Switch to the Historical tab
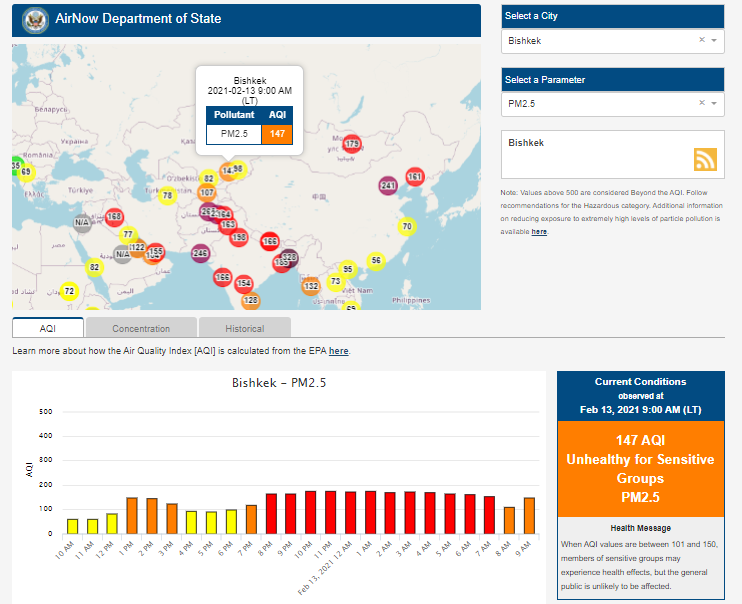 (244, 328)
